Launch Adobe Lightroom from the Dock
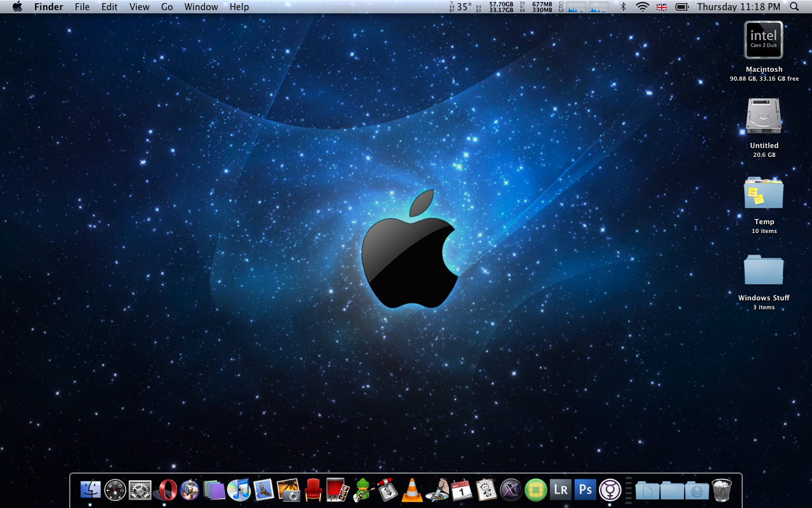 pos(561,490)
